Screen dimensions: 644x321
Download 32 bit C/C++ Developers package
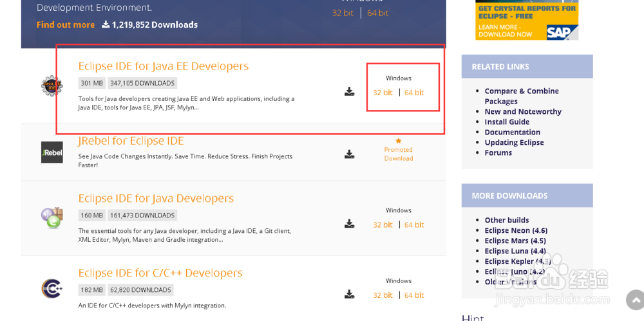(x=383, y=295)
